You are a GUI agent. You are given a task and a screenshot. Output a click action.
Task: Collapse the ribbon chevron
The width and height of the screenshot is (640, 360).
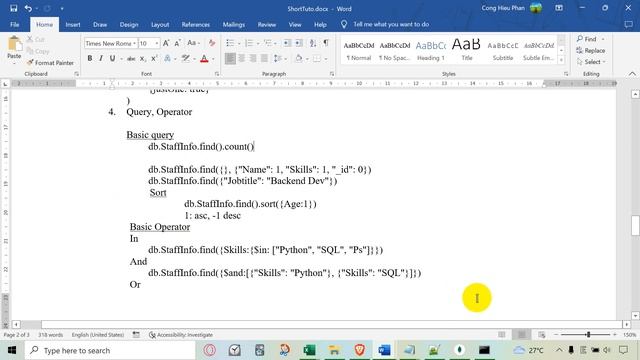632,74
